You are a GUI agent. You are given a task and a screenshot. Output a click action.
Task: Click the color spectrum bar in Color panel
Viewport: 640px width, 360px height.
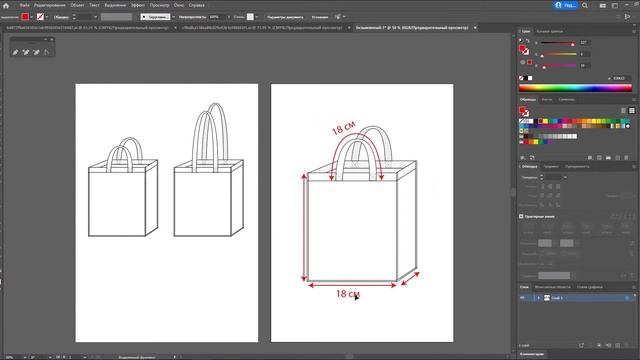(575, 88)
